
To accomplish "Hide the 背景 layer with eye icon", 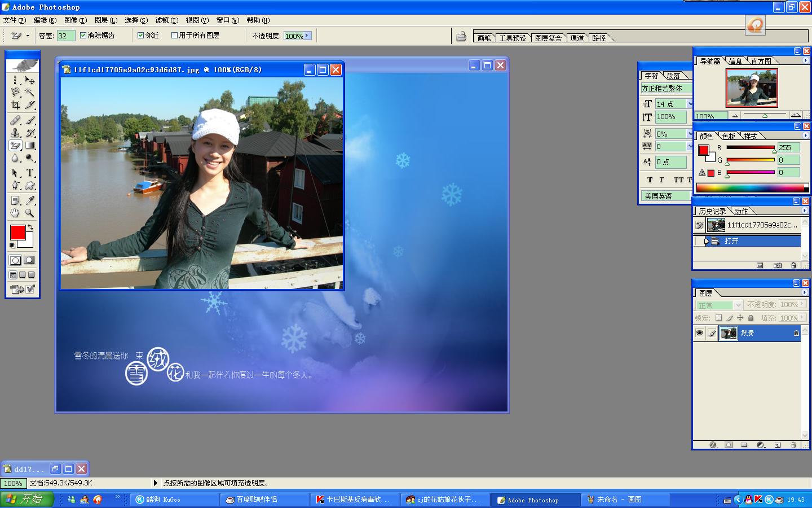I will coord(699,333).
